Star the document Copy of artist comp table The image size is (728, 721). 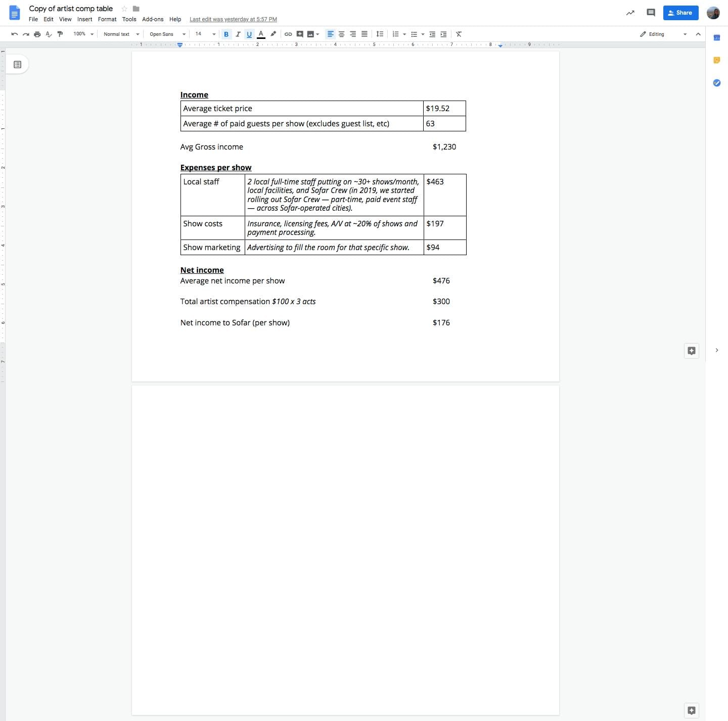[124, 9]
